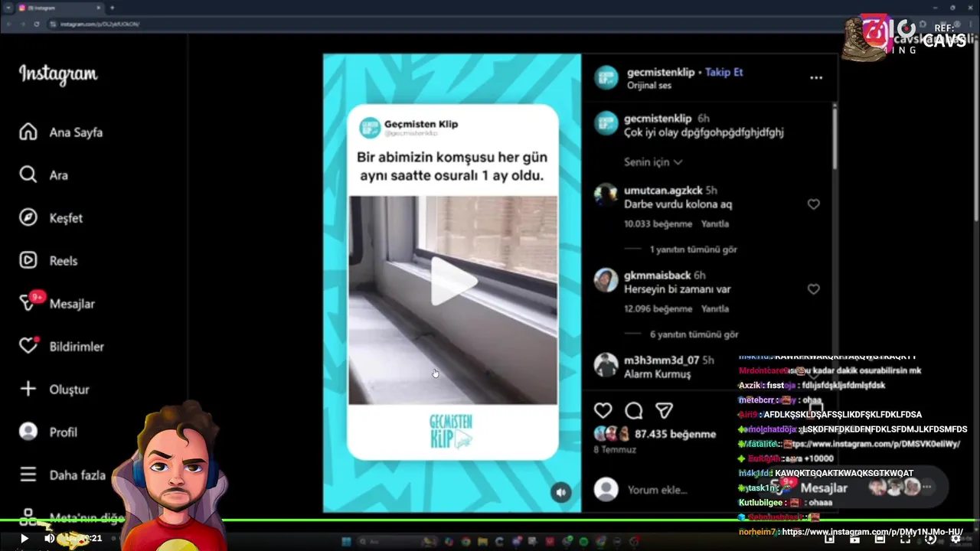Screen dimensions: 980x551
Task: Toggle post video sound speaker icon
Action: pyautogui.click(x=561, y=492)
